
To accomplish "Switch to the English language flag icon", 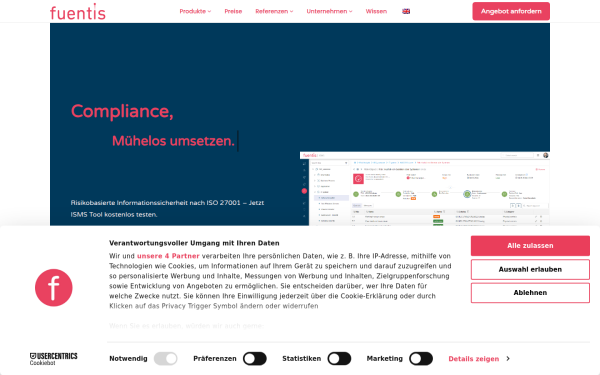I will (x=406, y=11).
